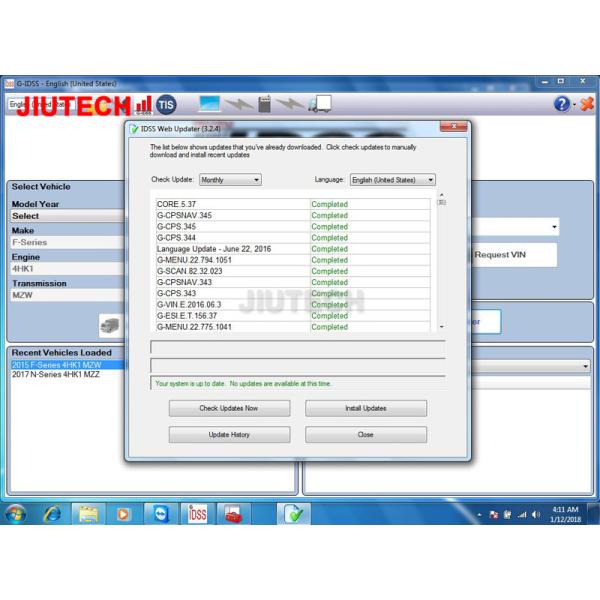Open the Model Year Select dropdown
The height and width of the screenshot is (600, 600).
[x=68, y=216]
